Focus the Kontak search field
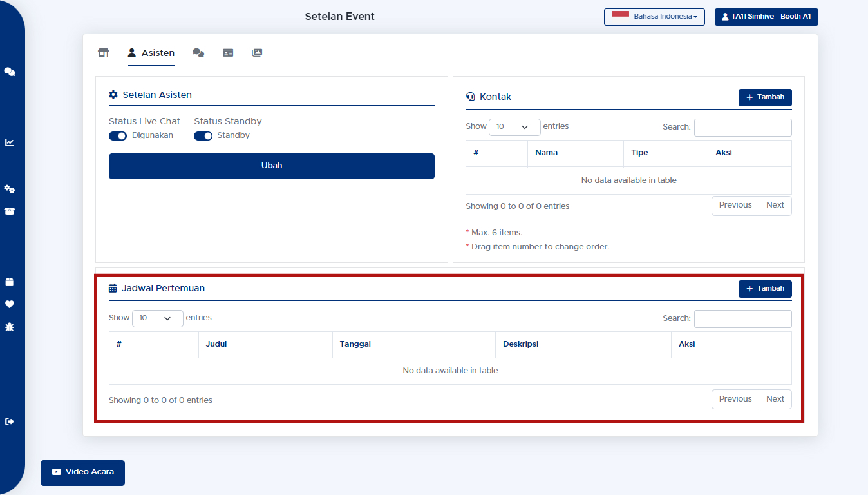 743,128
